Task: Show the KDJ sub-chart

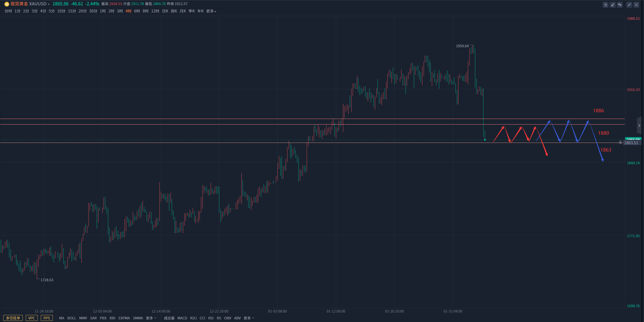Action: (x=193, y=318)
